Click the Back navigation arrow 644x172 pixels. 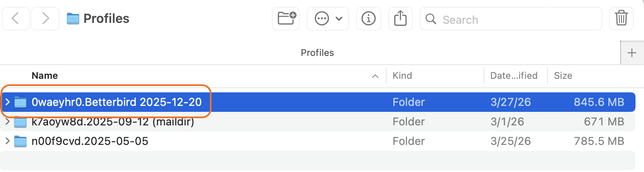[x=15, y=19]
